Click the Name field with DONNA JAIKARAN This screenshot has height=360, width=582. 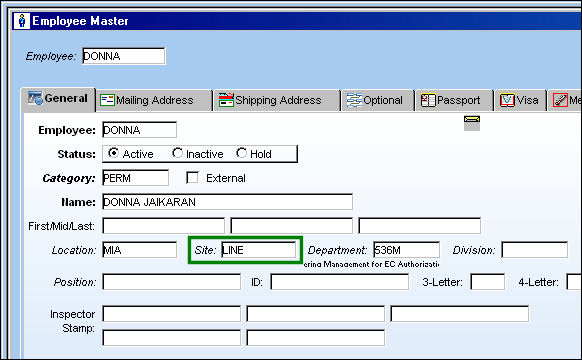(x=228, y=202)
